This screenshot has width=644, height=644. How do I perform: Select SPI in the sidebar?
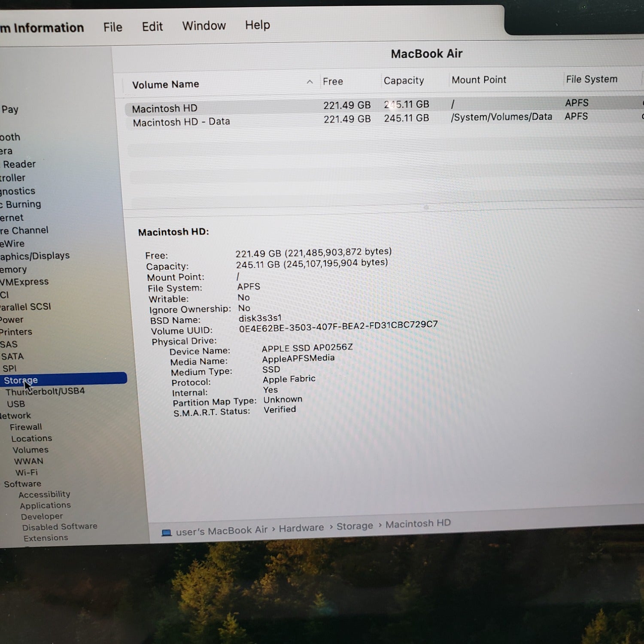coord(9,368)
